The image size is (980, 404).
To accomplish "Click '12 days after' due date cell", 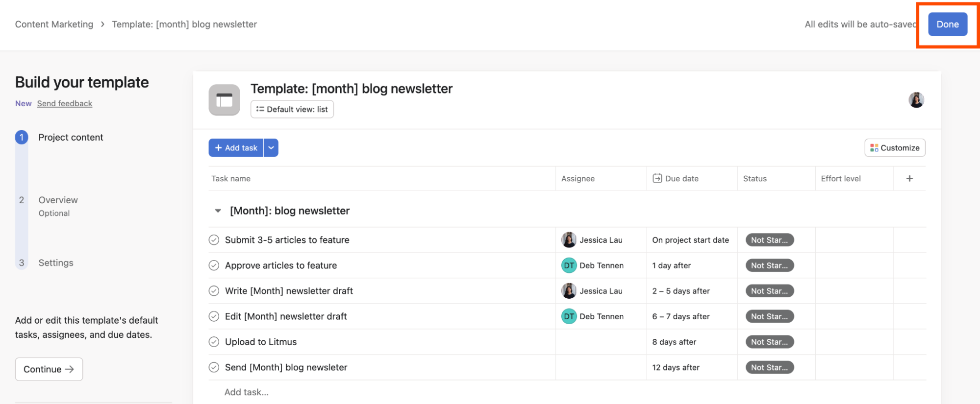I will click(x=692, y=367).
